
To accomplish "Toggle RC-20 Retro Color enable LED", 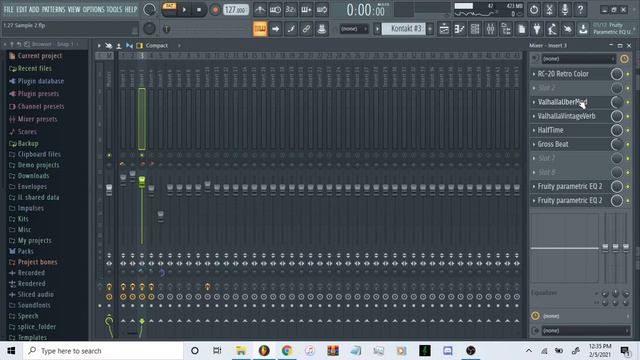I will 628,74.
